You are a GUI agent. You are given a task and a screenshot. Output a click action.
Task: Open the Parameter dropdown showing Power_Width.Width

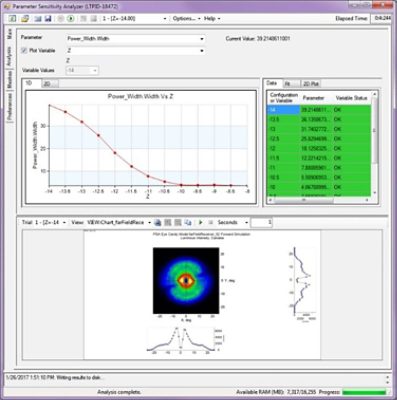[135, 39]
